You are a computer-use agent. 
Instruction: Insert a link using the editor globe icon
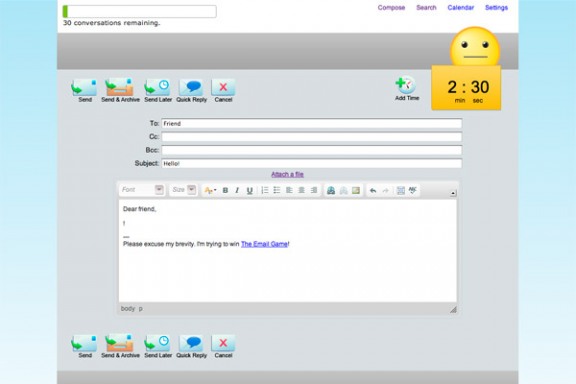[331, 190]
